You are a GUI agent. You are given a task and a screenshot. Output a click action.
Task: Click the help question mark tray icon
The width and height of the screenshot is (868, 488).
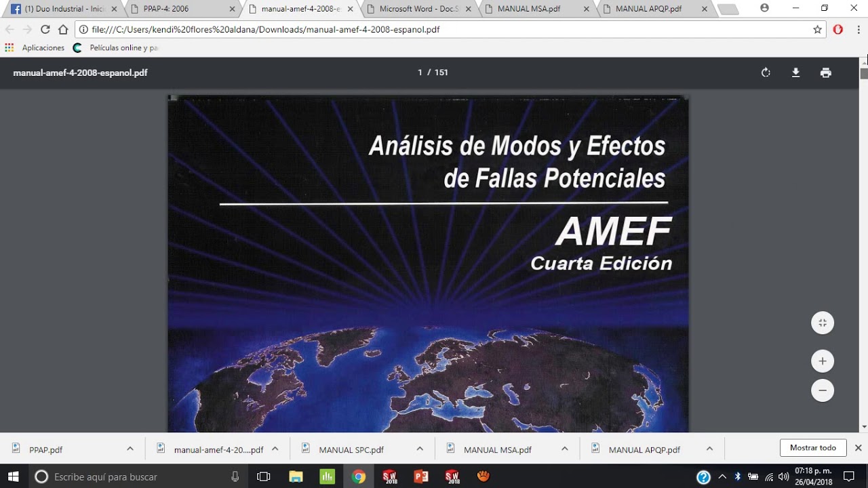pyautogui.click(x=703, y=476)
